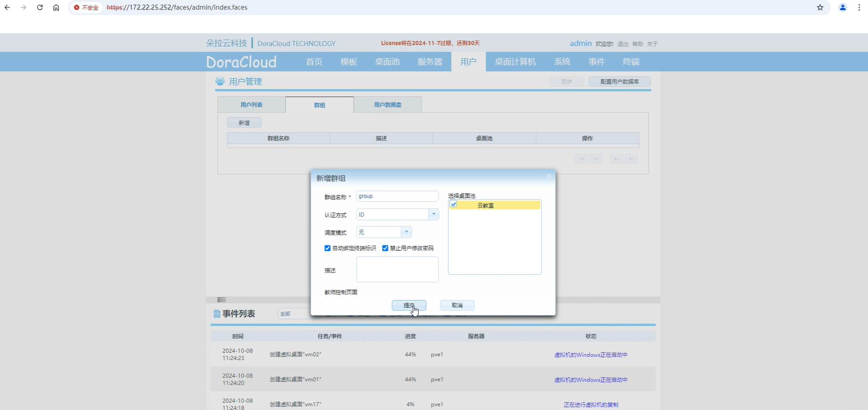Click the 配置用户数据库 button
The height and width of the screenshot is (410, 868).
pyautogui.click(x=620, y=82)
